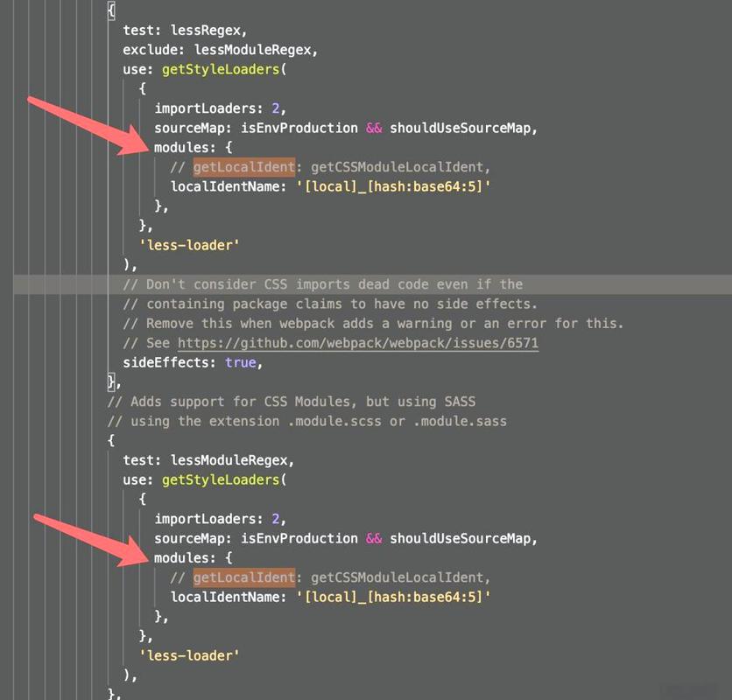732x700 pixels.
Task: Click the "test: lessRegex," line
Action: [185, 31]
